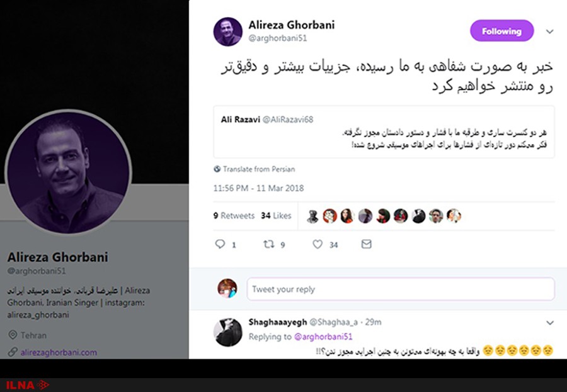Image resolution: width=567 pixels, height=392 pixels.
Task: Like the tweet with heart icon
Action: click(x=318, y=245)
